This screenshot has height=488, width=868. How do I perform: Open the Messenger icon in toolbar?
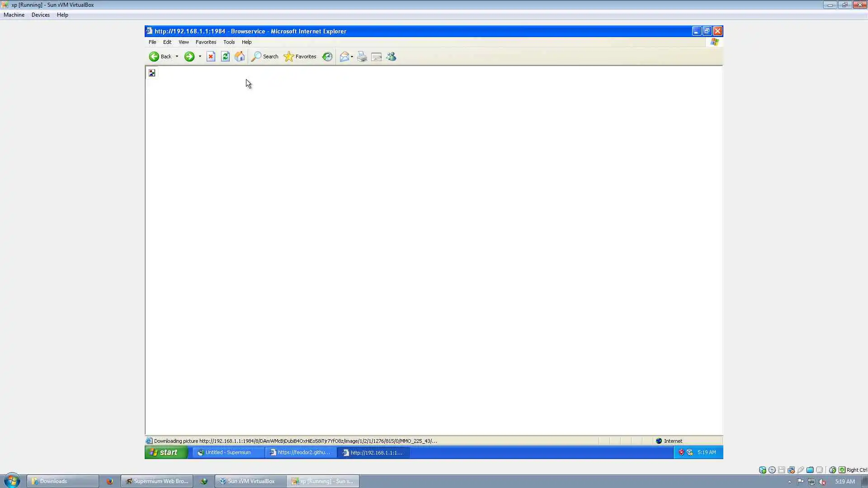click(x=392, y=56)
